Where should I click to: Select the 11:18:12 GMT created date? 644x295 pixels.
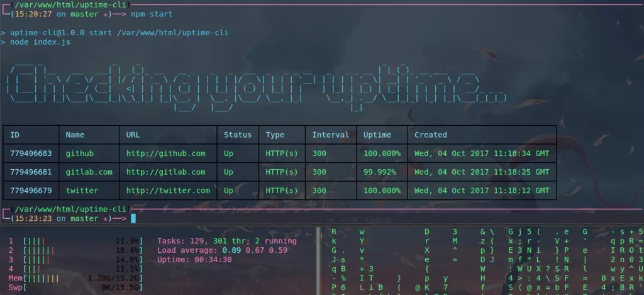482,191
